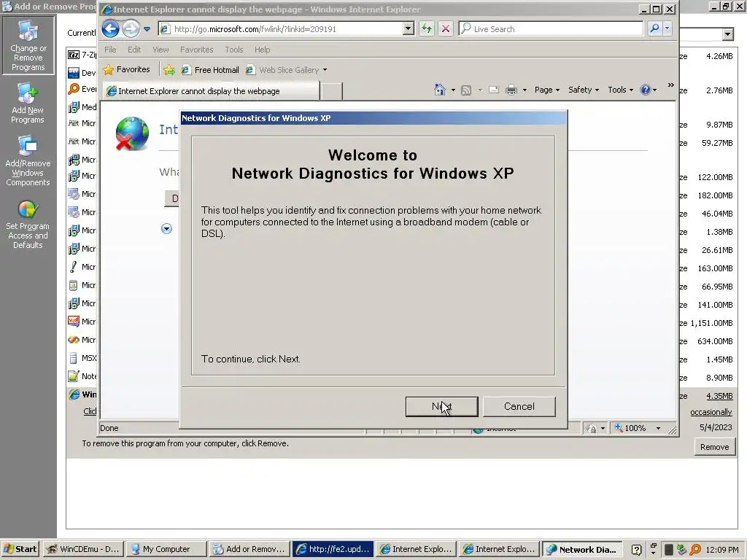
Task: Open the Edit menu in Internet Explorer
Action: coord(134,50)
